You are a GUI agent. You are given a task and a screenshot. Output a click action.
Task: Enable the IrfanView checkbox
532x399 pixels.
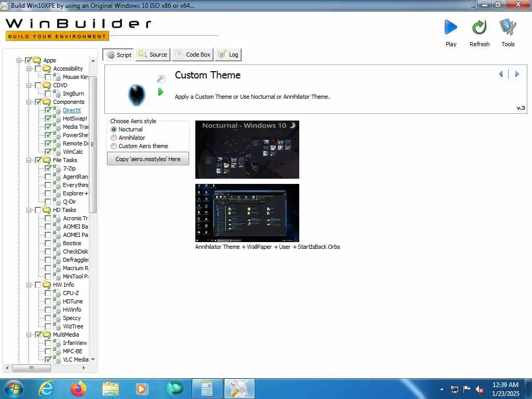[x=48, y=343]
